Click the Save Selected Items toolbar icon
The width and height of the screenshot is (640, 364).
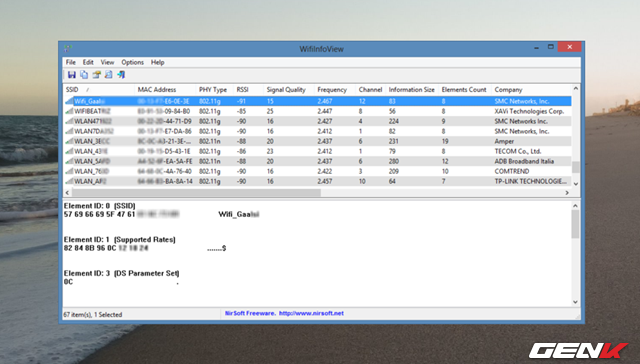tap(71, 75)
